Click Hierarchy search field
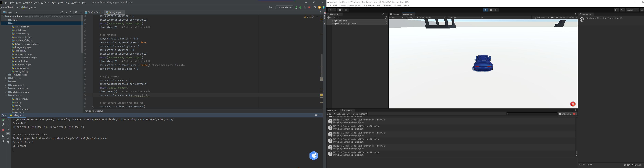 (359, 18)
